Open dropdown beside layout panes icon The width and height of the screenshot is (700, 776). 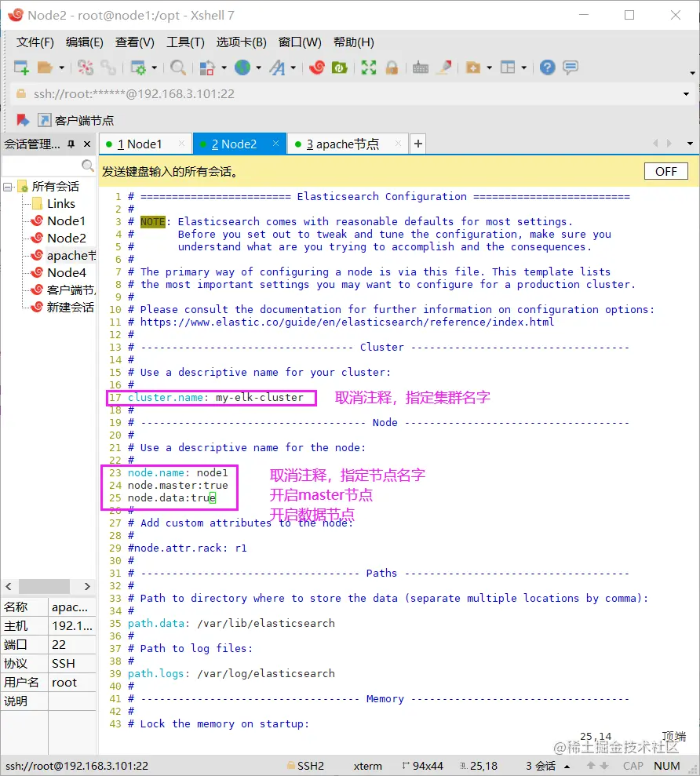coord(523,67)
